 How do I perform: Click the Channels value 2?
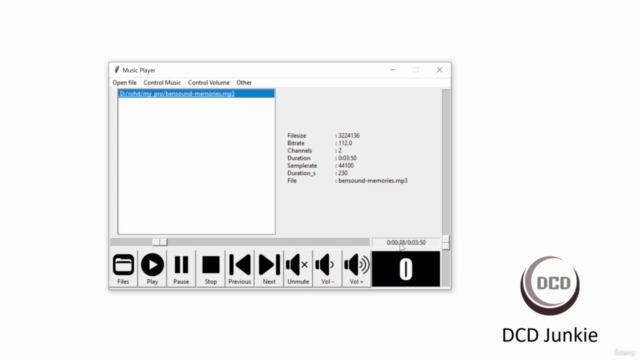coord(340,151)
